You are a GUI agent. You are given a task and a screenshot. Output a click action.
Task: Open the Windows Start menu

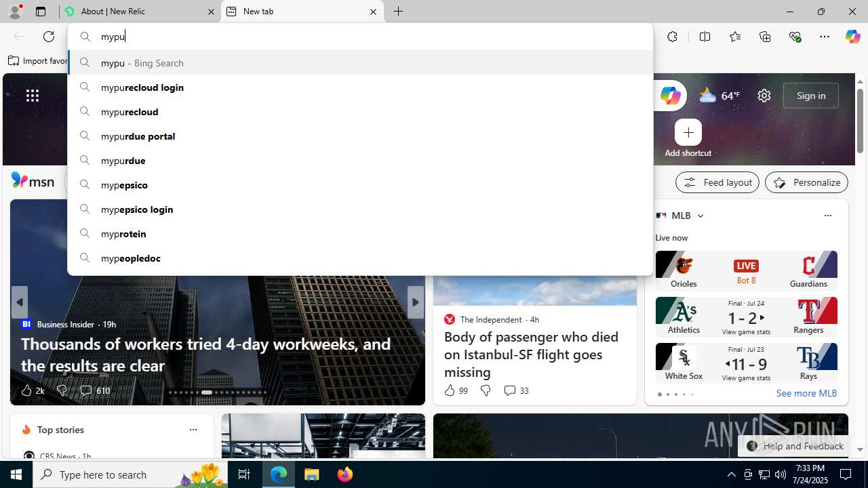(16, 474)
